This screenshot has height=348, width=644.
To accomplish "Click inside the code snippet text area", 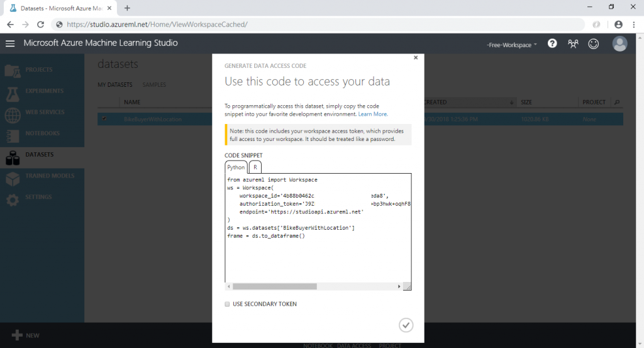I will tap(318, 228).
